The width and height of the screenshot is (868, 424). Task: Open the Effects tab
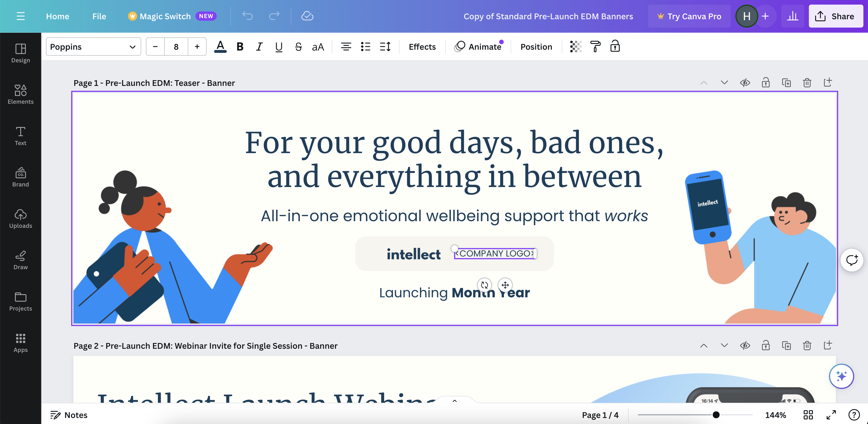coord(422,47)
